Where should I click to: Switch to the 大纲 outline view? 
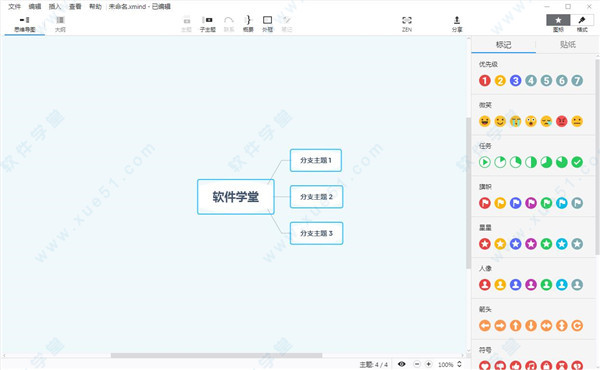click(x=60, y=24)
